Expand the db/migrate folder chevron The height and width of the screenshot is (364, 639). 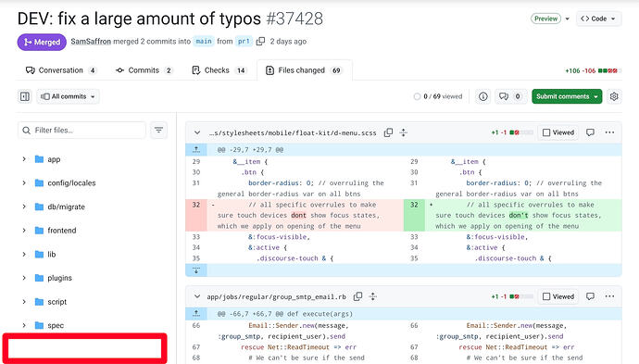coord(24,207)
